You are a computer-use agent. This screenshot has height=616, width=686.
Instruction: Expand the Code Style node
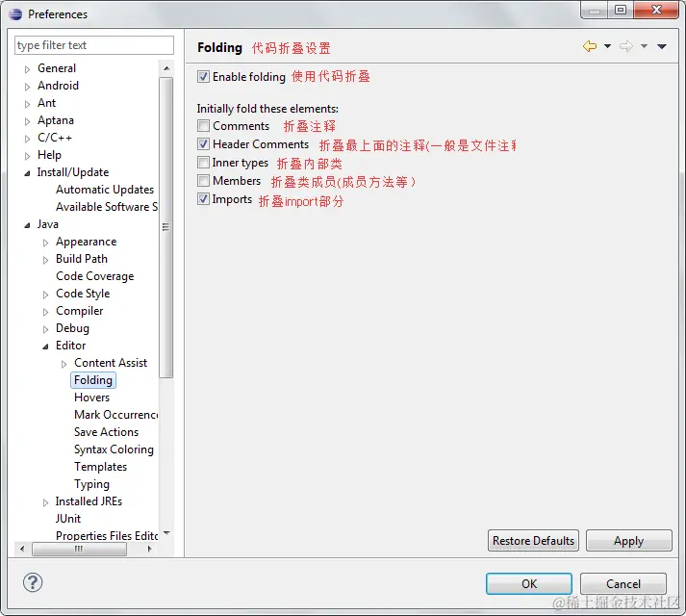point(45,295)
